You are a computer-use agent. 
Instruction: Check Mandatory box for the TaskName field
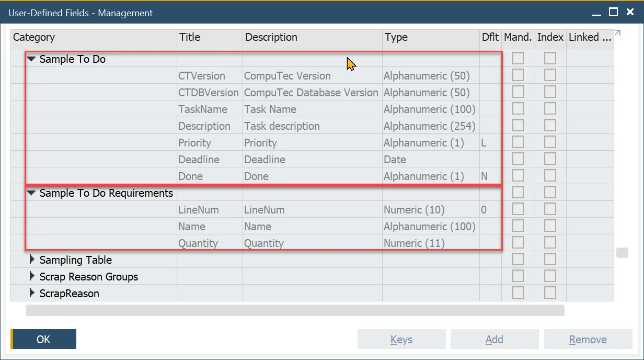tap(517, 109)
